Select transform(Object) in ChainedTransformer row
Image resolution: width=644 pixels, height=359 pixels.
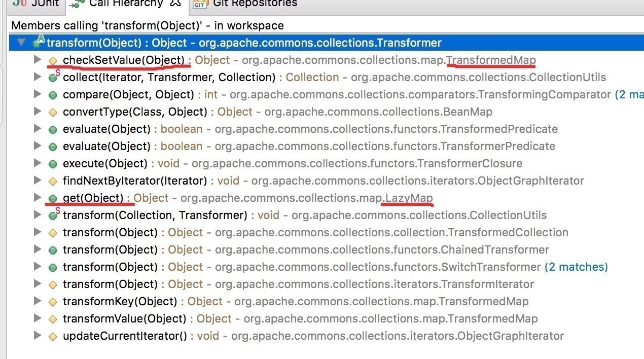[305, 250]
